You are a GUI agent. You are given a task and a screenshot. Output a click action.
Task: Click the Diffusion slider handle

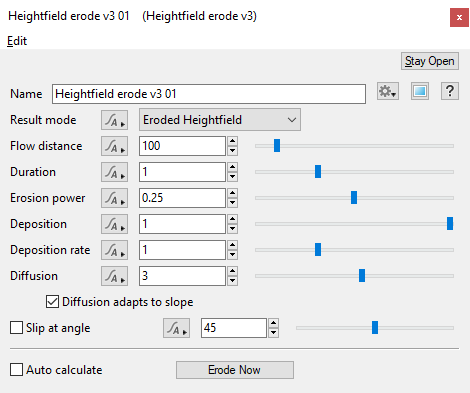362,276
